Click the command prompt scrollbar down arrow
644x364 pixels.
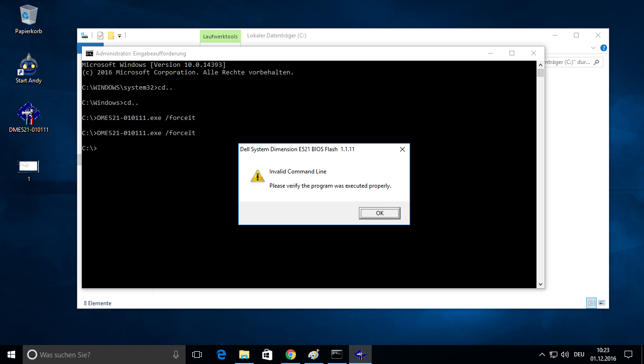540,284
